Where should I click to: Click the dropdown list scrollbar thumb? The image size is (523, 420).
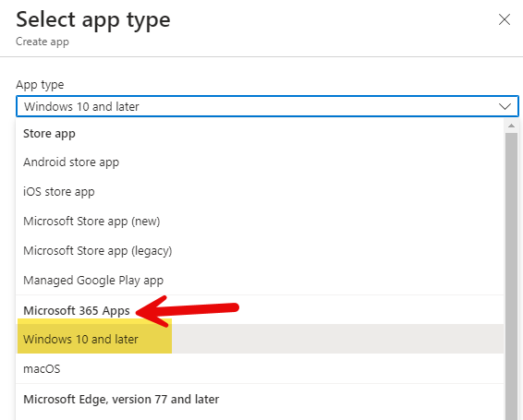(511, 276)
